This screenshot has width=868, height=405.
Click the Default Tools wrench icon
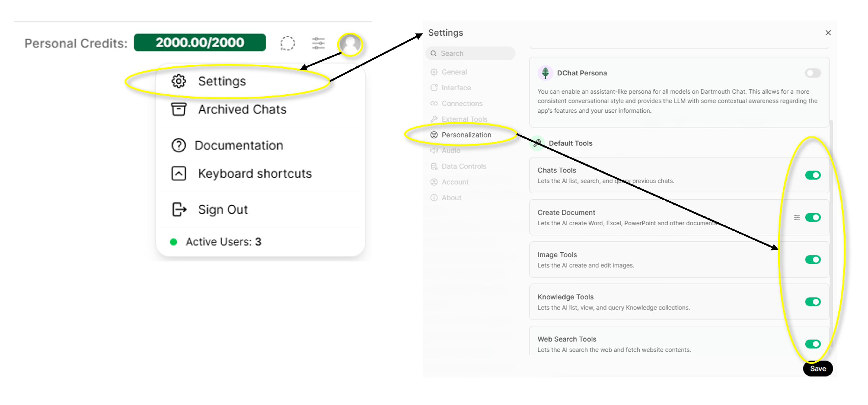(538, 143)
